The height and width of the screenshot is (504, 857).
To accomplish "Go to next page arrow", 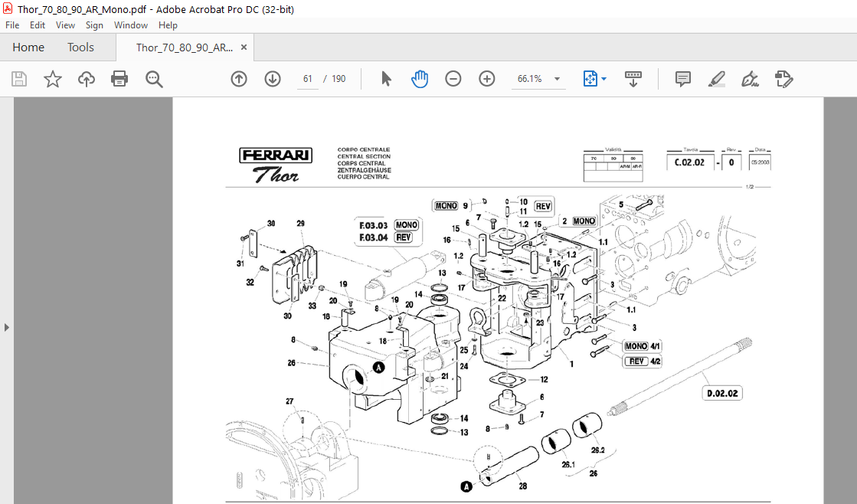I will tap(272, 79).
